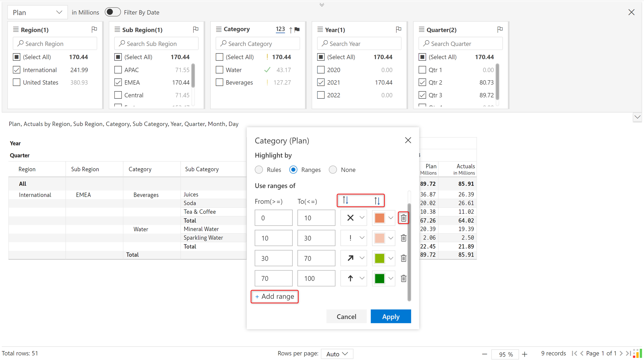Open Rows per page Auto dropdown
The width and height of the screenshot is (644, 362).
[337, 354]
